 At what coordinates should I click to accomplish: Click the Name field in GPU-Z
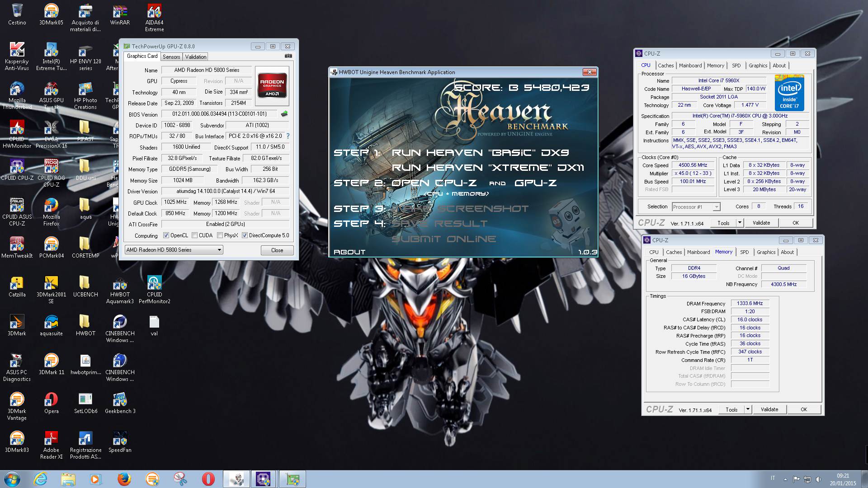click(x=207, y=70)
